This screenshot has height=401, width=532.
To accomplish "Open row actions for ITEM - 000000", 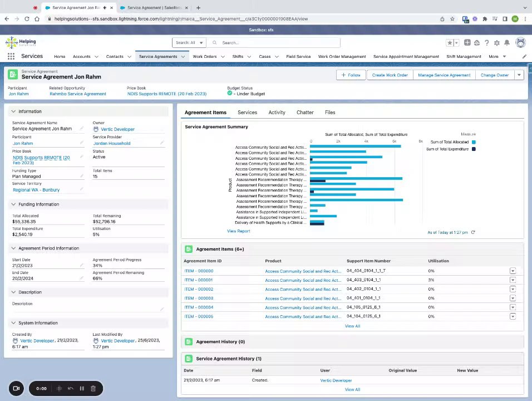I will 513,271.
